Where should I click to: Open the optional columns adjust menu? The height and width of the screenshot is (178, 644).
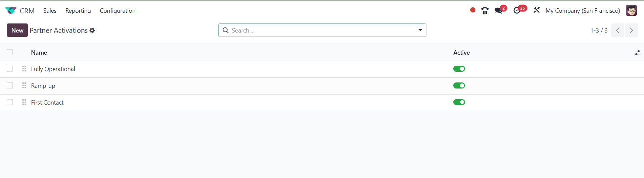click(637, 53)
